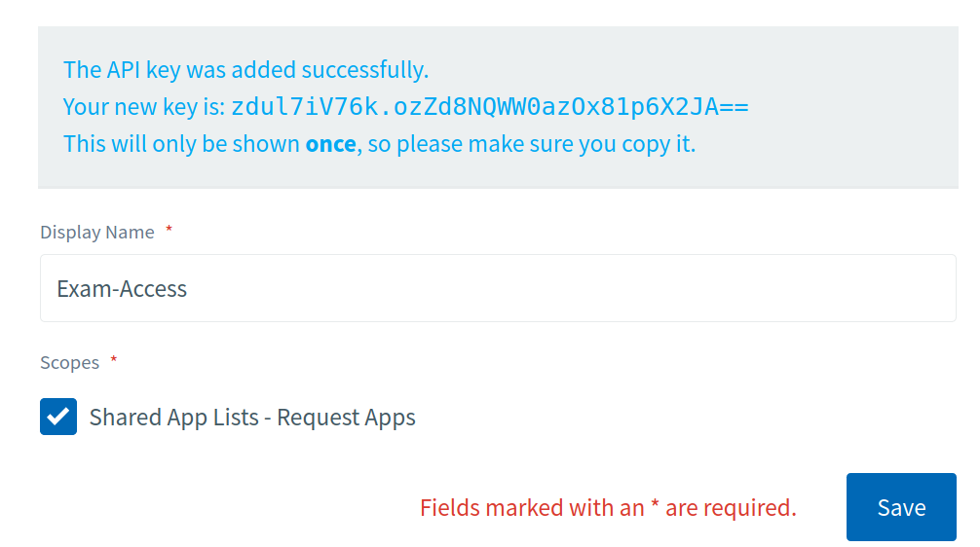Click the white checkmark icon in the checkbox
The image size is (980, 547).
[58, 417]
